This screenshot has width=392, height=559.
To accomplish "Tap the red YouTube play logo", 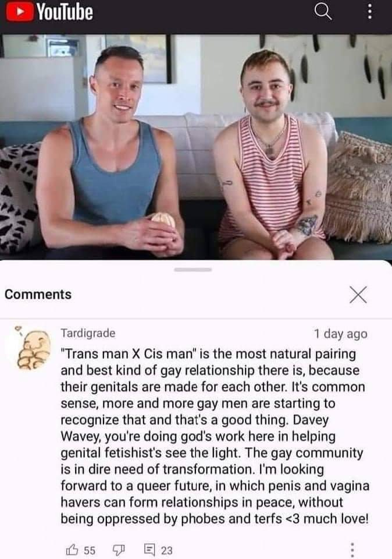I will 20,11.
